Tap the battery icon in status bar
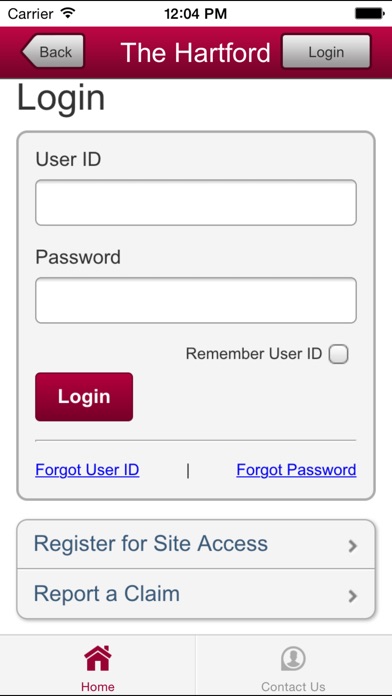The image size is (392, 696). (x=369, y=13)
